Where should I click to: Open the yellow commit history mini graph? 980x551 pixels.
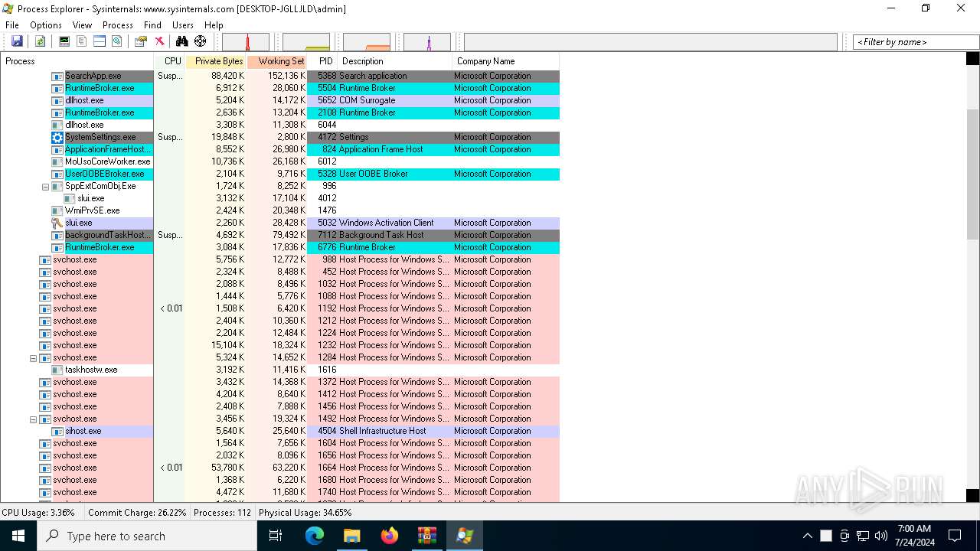tap(306, 42)
